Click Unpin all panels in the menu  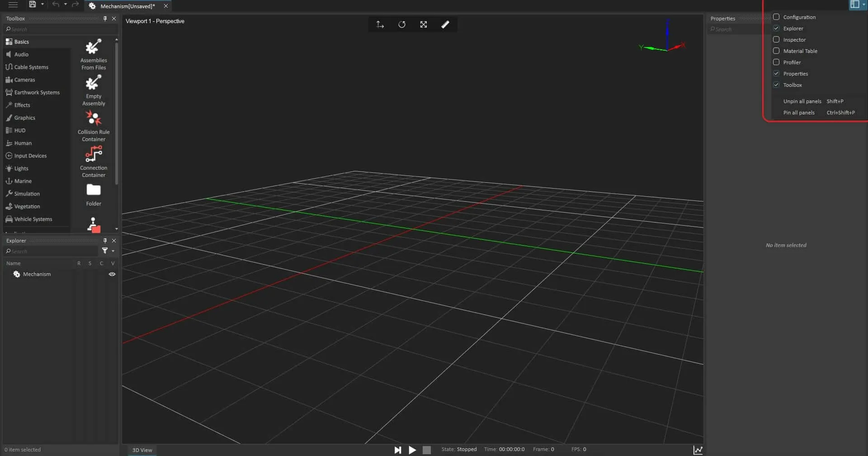coord(802,101)
